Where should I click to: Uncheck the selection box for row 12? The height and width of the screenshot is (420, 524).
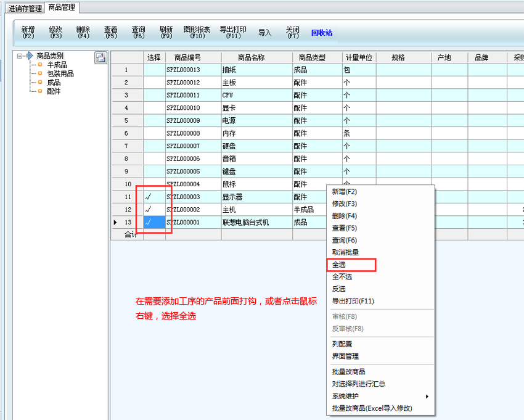pos(154,210)
